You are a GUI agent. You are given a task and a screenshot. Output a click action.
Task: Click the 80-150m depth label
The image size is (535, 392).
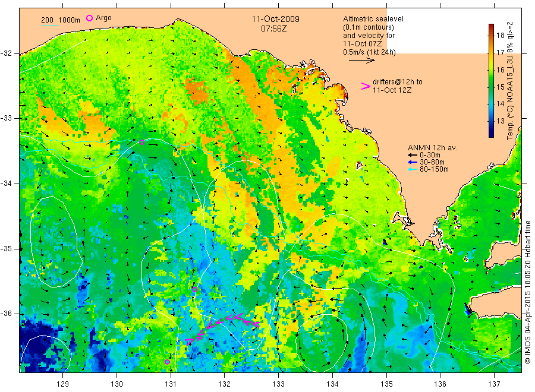point(434,169)
